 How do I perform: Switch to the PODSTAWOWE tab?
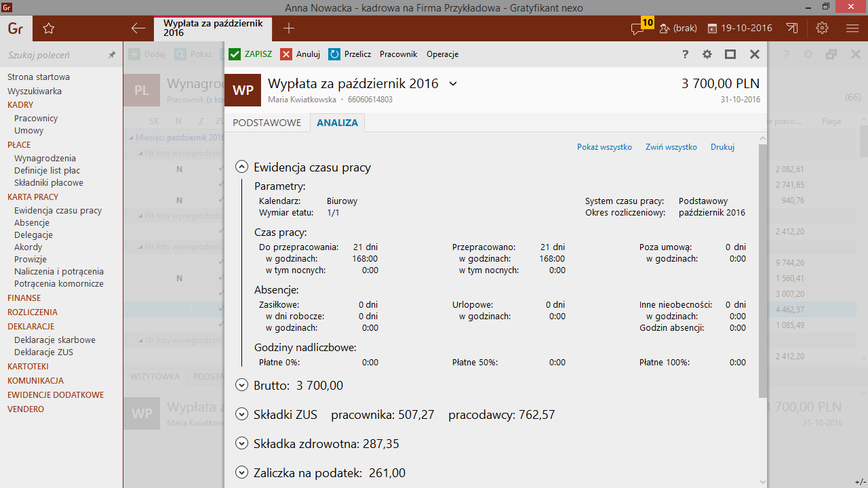point(267,123)
